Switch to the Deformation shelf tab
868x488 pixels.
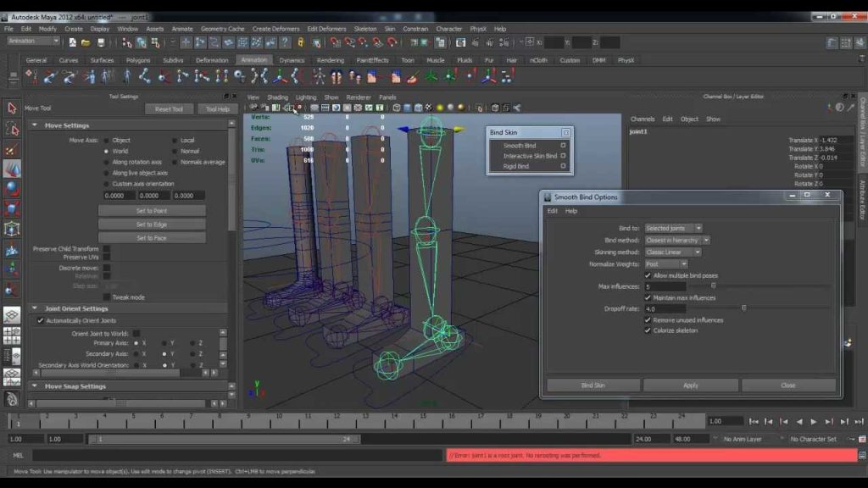point(211,60)
